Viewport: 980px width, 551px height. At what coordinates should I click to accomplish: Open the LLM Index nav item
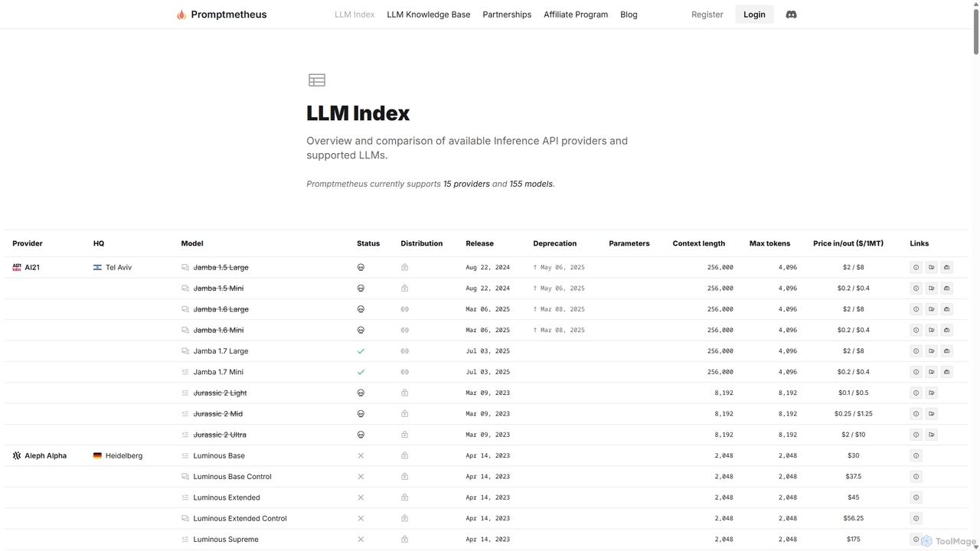[354, 15]
